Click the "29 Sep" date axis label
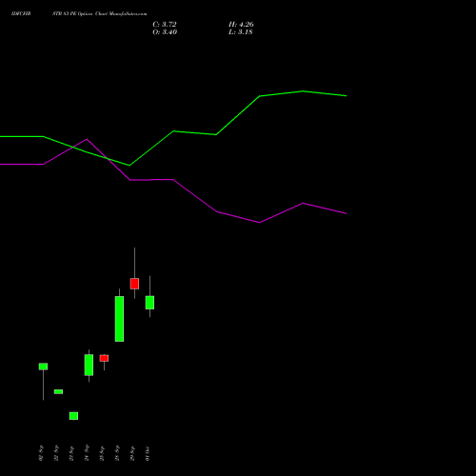Viewport: 476px width, 476px height. coord(132,453)
